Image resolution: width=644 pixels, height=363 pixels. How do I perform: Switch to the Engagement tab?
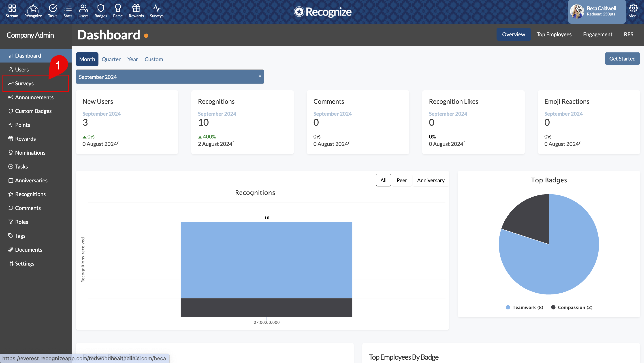click(x=597, y=34)
